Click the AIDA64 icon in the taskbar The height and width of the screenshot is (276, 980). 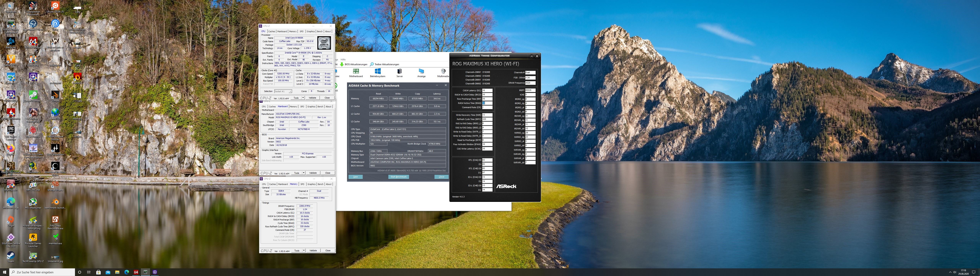[136, 272]
